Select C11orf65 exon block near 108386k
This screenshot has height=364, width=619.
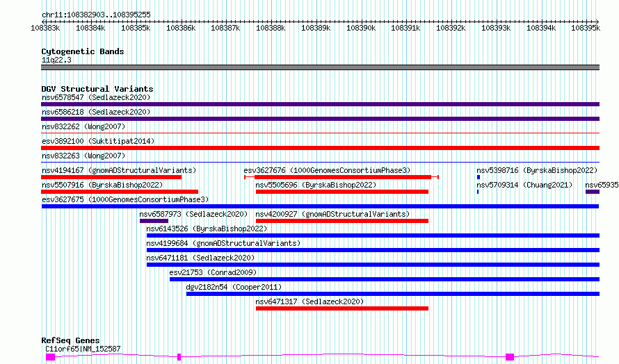pos(179,357)
